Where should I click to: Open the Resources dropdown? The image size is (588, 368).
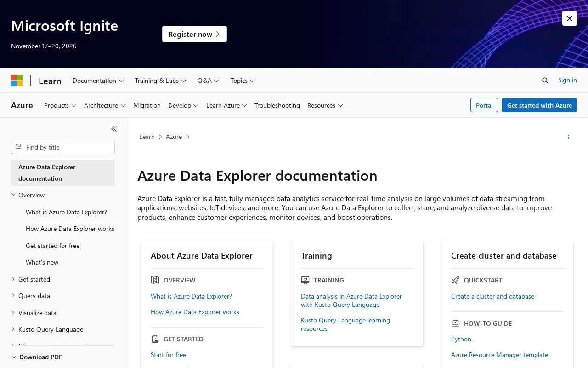[325, 105]
